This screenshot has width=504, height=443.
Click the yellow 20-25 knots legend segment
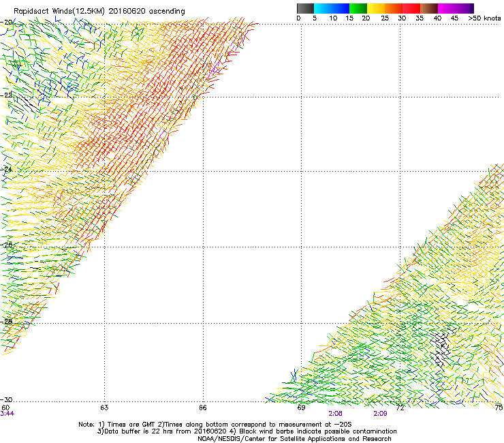(x=376, y=8)
